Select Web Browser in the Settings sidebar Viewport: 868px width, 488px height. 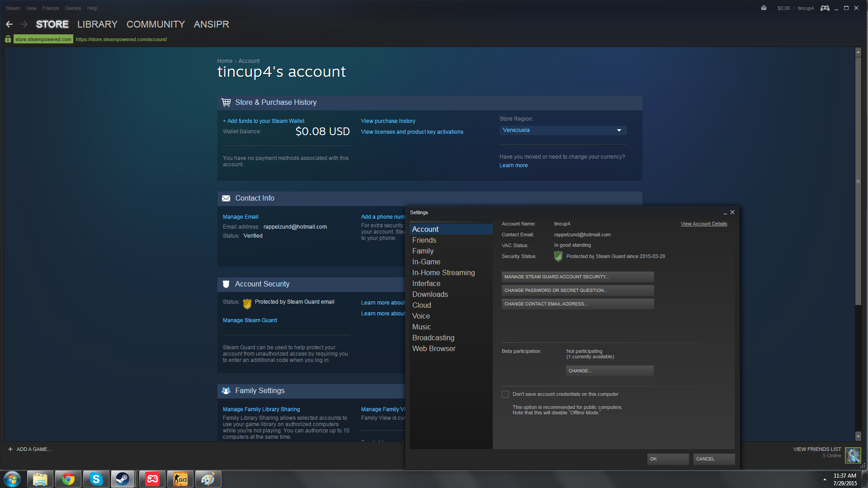[451, 348]
